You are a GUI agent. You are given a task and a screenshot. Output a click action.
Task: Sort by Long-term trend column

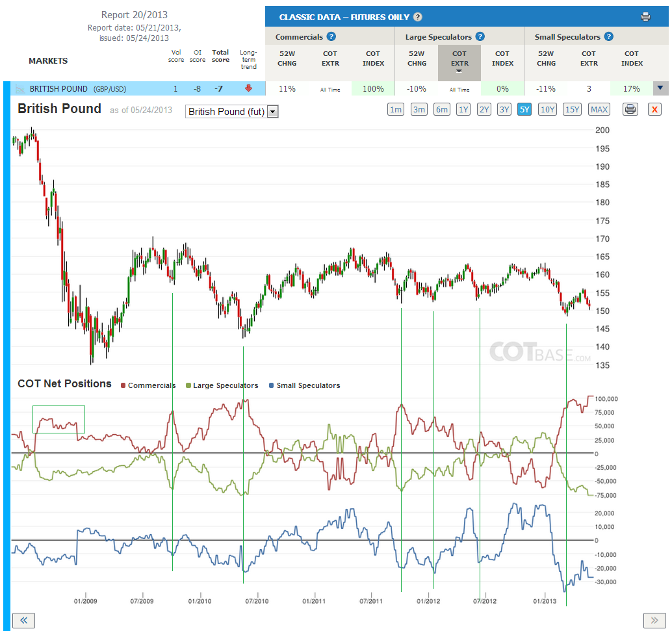[x=248, y=59]
